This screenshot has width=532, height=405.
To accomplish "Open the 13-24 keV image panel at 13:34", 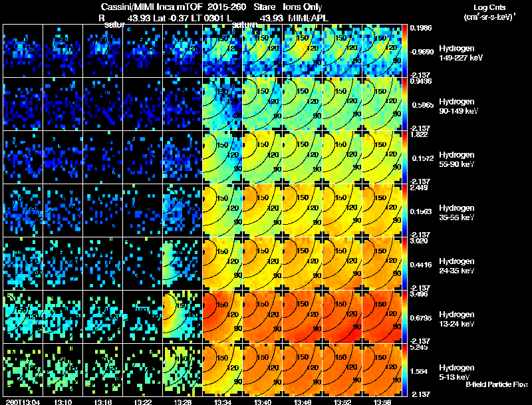I will (223, 317).
